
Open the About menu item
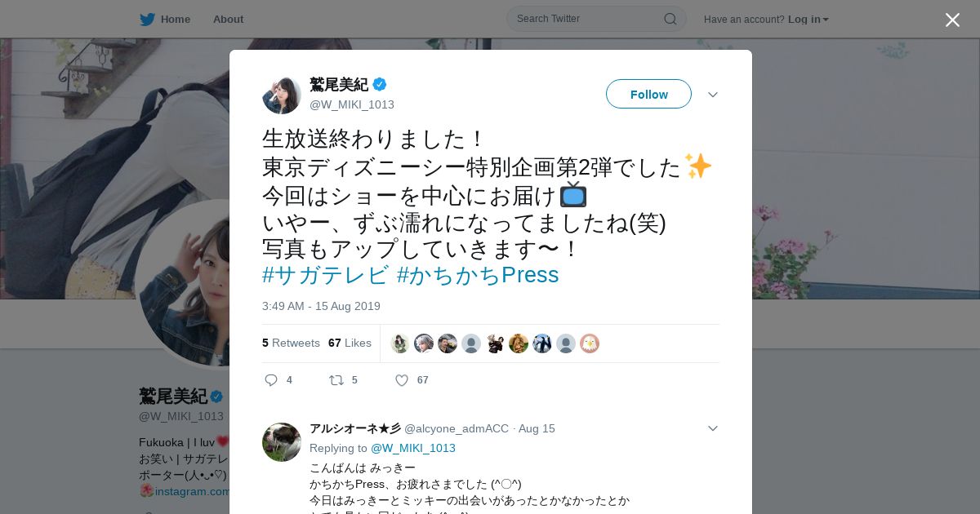228,20
